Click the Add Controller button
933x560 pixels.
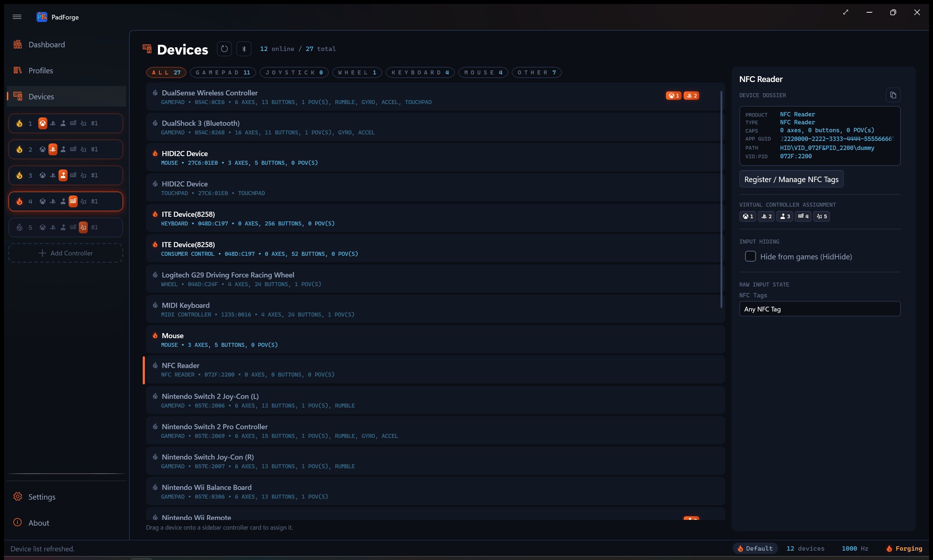pos(66,253)
